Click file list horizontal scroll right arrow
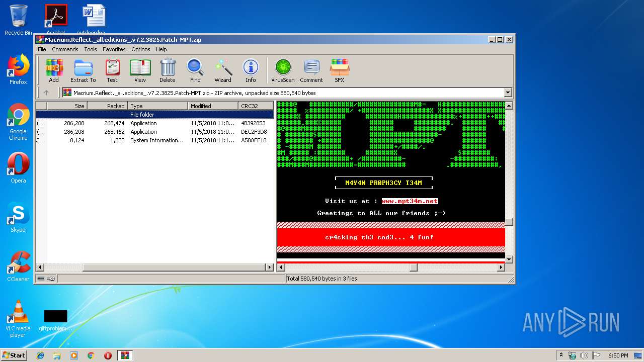The width and height of the screenshot is (644, 362). point(270,267)
